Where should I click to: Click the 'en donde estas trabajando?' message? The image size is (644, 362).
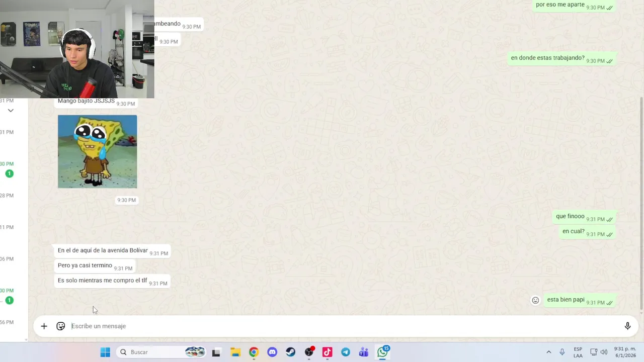point(562,58)
